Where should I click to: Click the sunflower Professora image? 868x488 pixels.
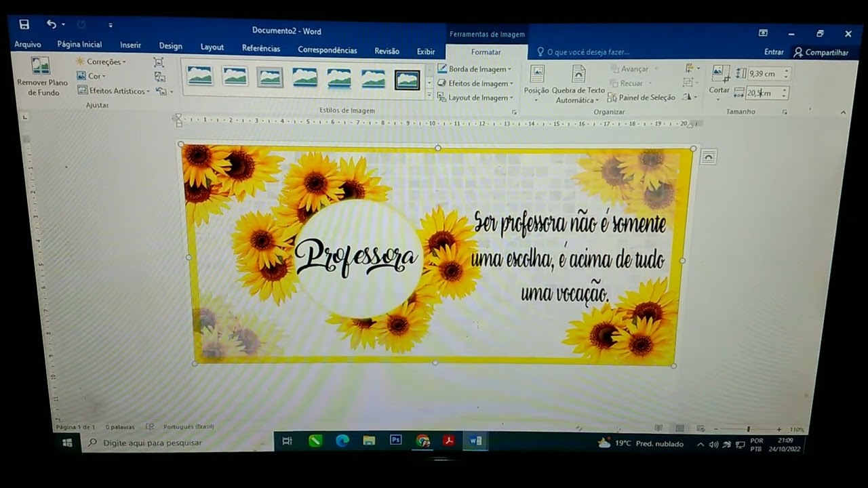pyautogui.click(x=437, y=256)
